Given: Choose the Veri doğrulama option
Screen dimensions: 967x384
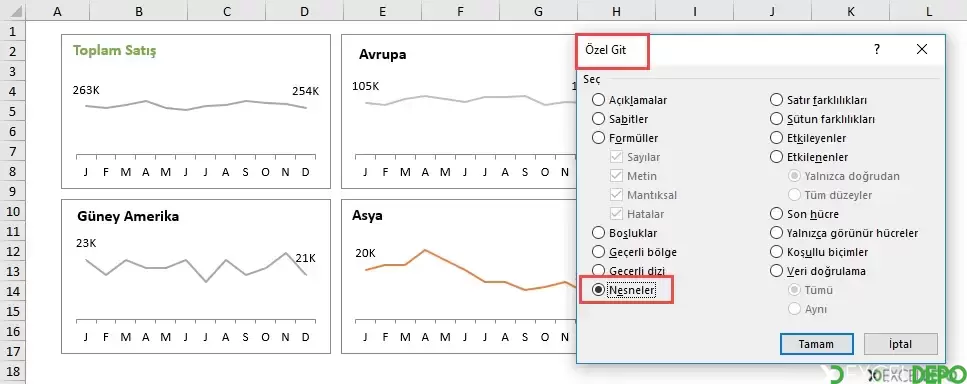Looking at the screenshot, I should 818,271.
